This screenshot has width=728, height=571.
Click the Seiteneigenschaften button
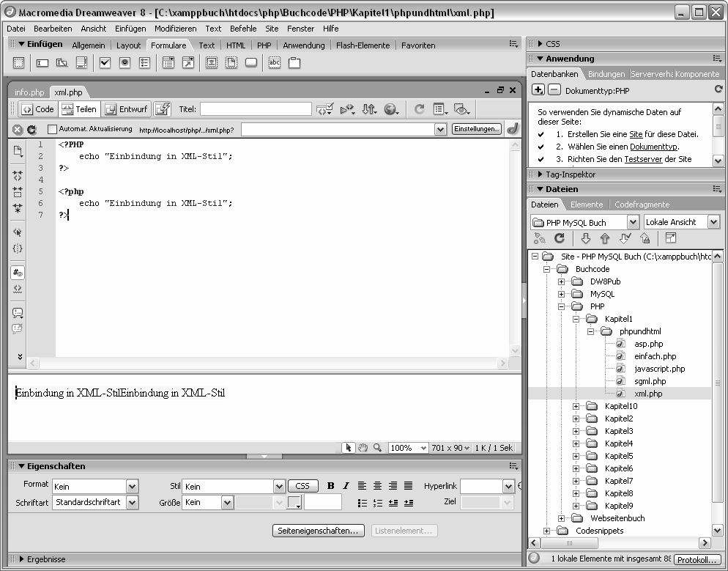click(x=319, y=531)
